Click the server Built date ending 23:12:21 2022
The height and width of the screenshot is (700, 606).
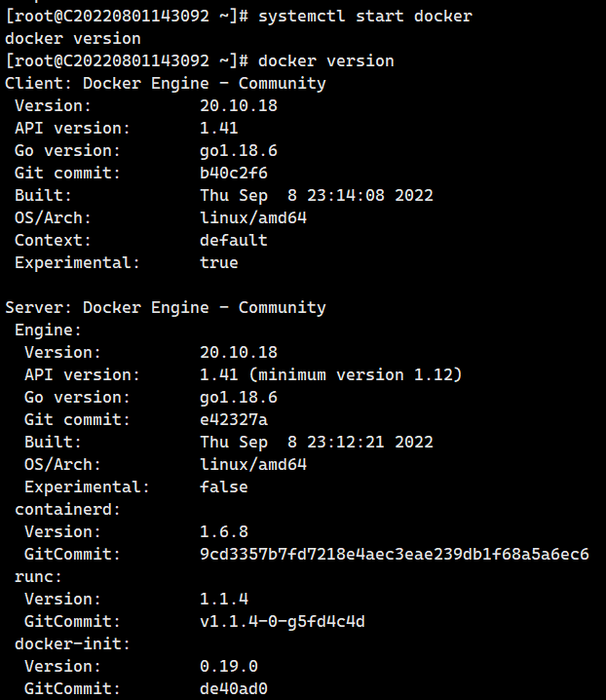[316, 442]
